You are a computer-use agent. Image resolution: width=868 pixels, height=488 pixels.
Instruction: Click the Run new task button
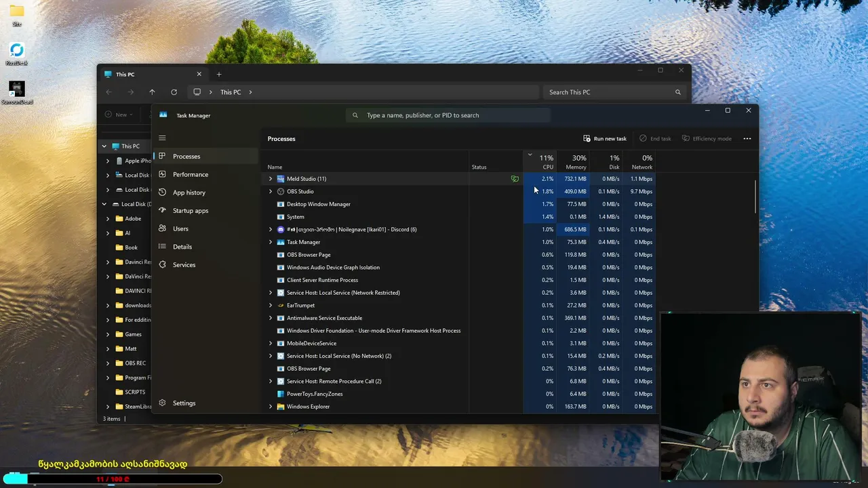[605, 138]
